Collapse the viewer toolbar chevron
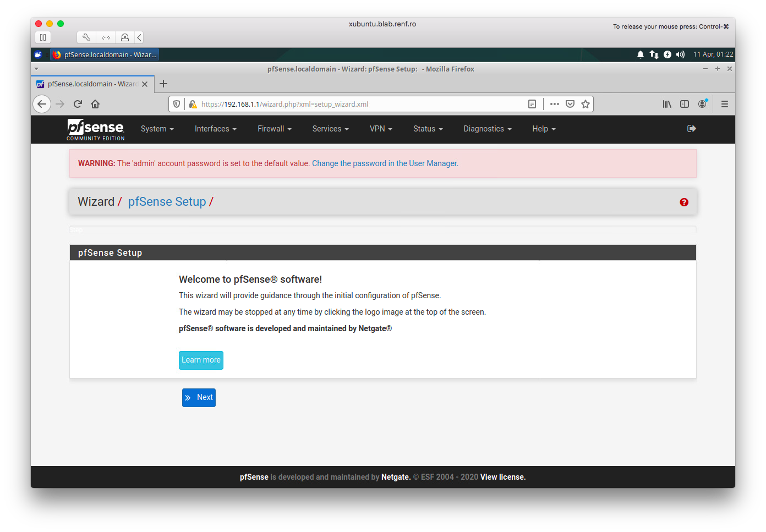Screen dimensions: 766x532 pos(139,37)
